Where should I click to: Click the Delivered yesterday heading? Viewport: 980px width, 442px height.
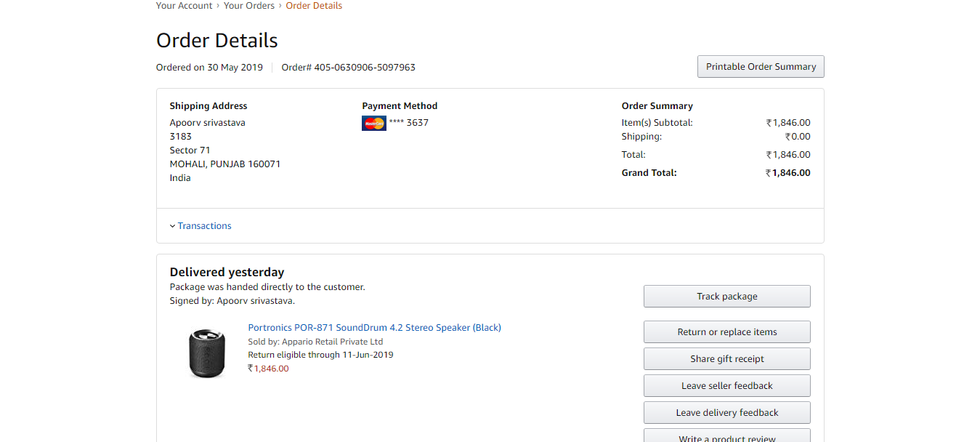227,272
